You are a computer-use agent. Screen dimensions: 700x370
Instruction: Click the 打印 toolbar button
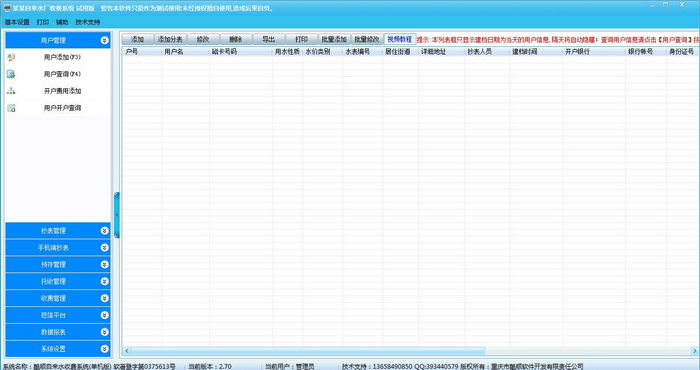point(301,39)
